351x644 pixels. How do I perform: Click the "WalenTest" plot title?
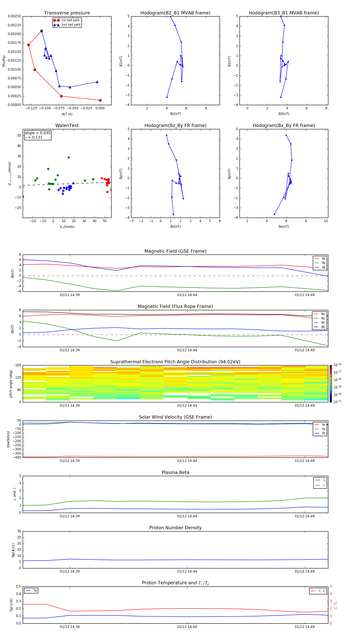pyautogui.click(x=67, y=125)
